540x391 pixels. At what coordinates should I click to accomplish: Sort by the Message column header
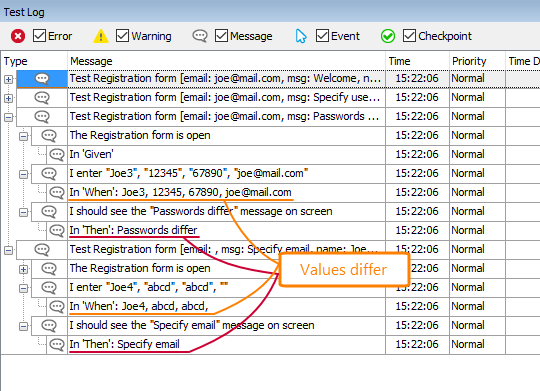(227, 61)
